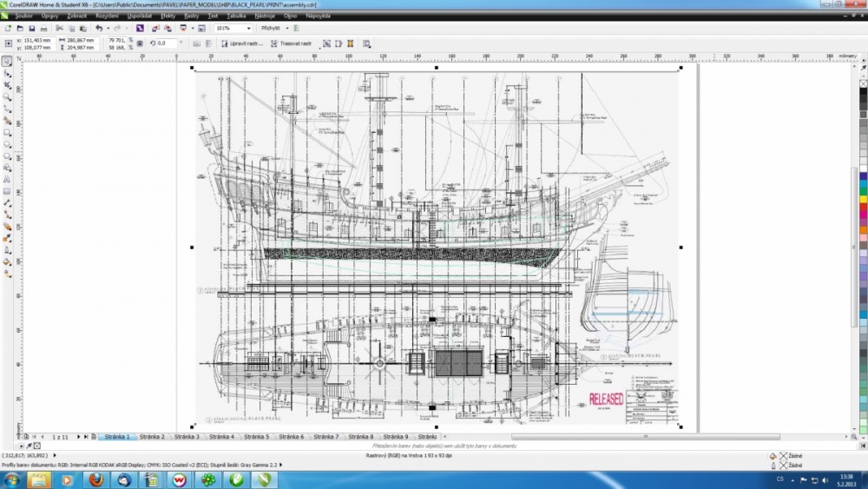Click the Print icon in the toolbar
The height and width of the screenshot is (489, 868).
coord(43,29)
